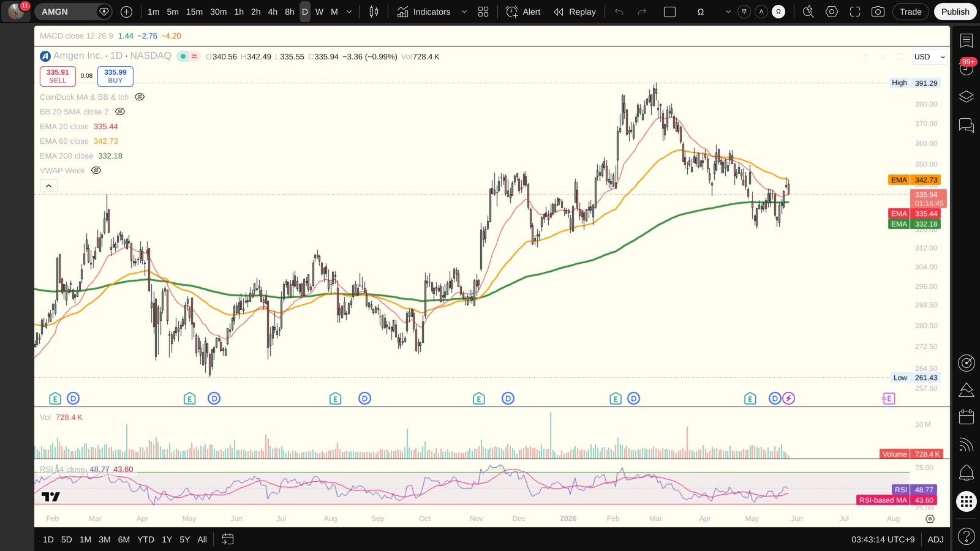The width and height of the screenshot is (980, 551).
Task: Open the object tree layers icon
Action: [967, 97]
